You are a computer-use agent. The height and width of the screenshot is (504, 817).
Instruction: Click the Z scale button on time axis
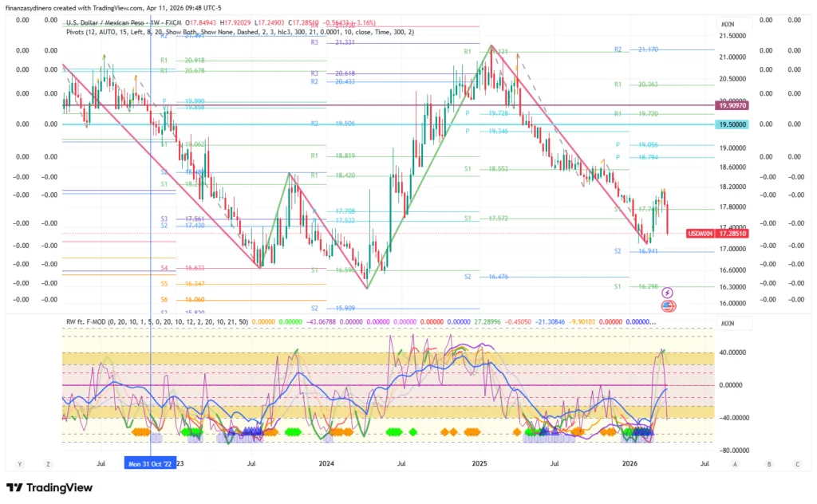48,463
